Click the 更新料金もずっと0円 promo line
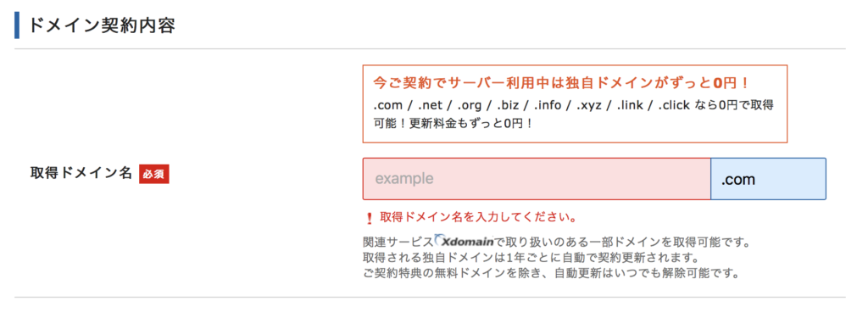The width and height of the screenshot is (868, 318). pyautogui.click(x=471, y=123)
